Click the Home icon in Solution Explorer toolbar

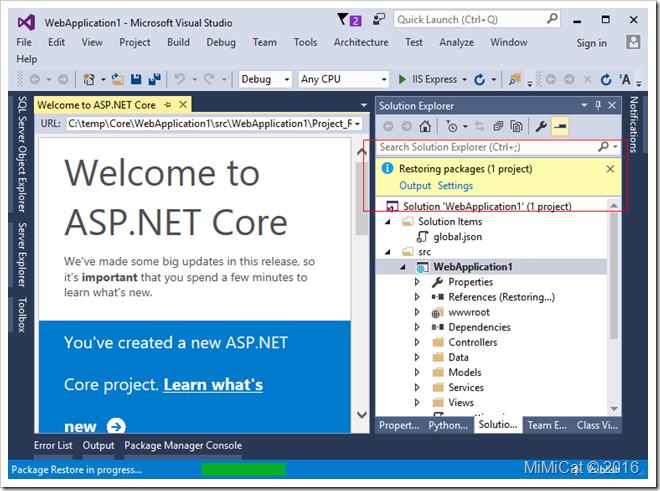tap(425, 126)
